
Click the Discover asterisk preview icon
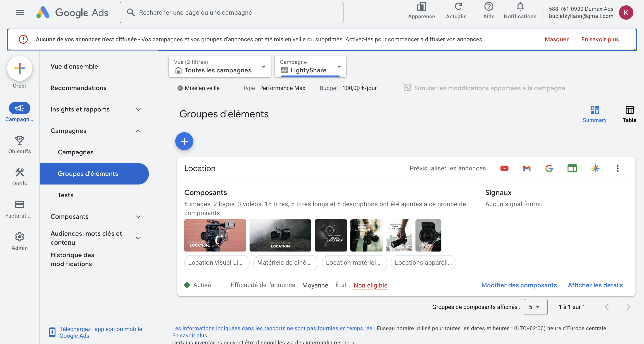(595, 168)
